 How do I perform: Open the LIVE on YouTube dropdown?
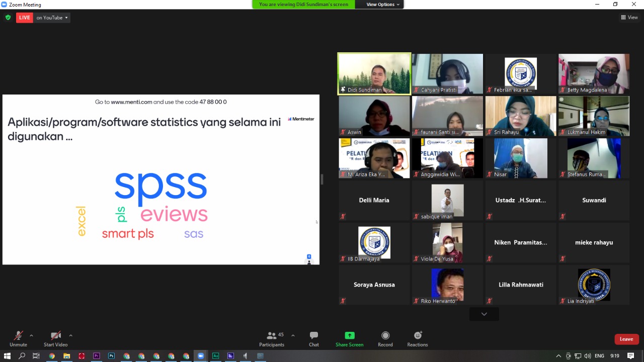click(52, 18)
